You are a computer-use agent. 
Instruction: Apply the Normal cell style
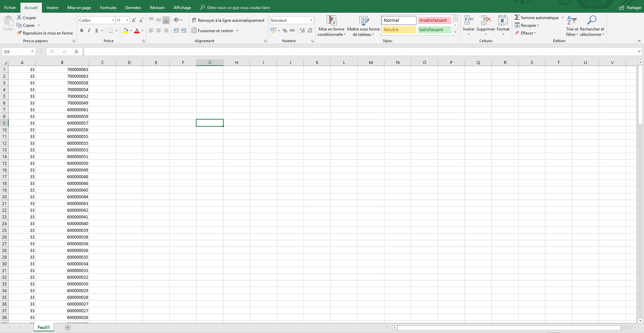click(399, 20)
